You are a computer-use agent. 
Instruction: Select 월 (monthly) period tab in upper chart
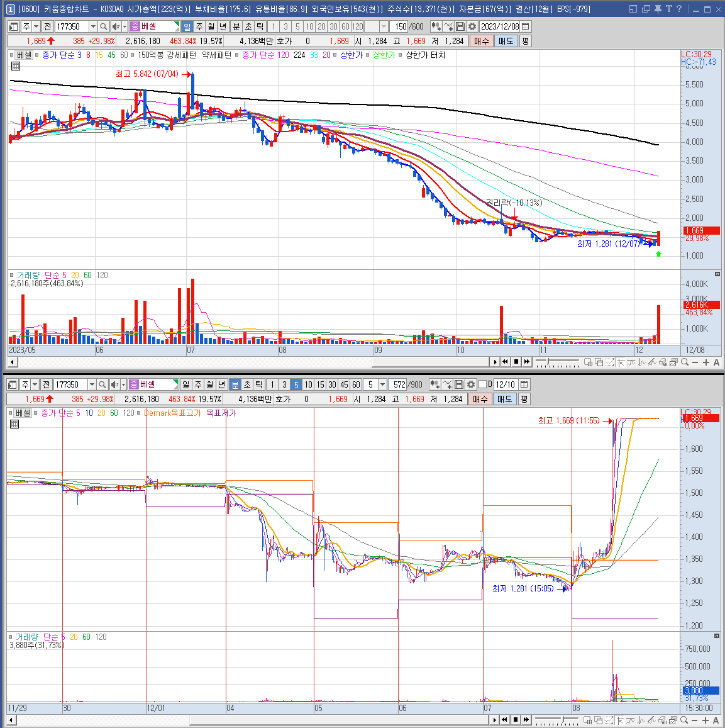coord(211,27)
